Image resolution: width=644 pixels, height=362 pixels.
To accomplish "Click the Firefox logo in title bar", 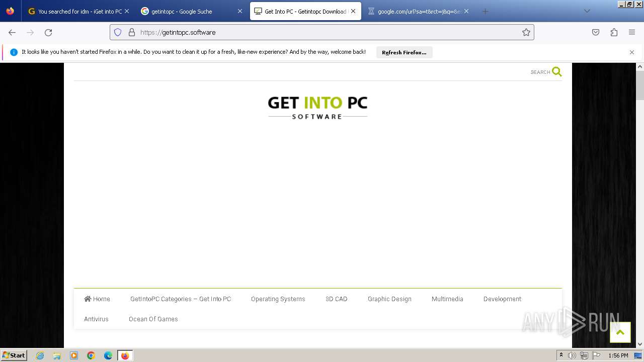I will (x=10, y=11).
